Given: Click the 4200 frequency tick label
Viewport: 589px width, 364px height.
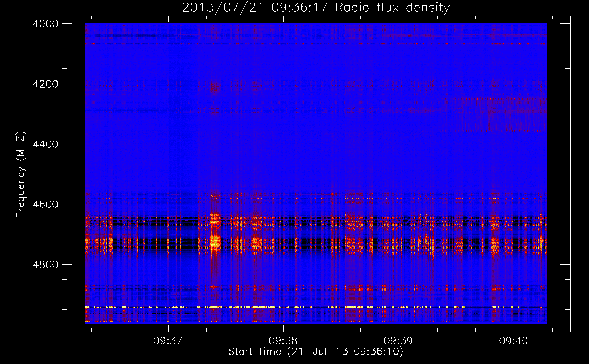Looking at the screenshot, I should 46,84.
